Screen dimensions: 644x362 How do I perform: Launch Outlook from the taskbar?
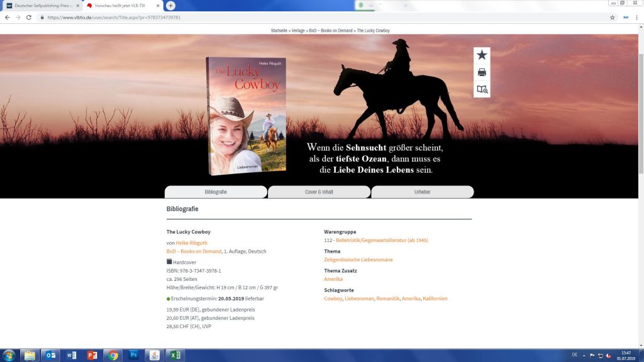(50, 356)
